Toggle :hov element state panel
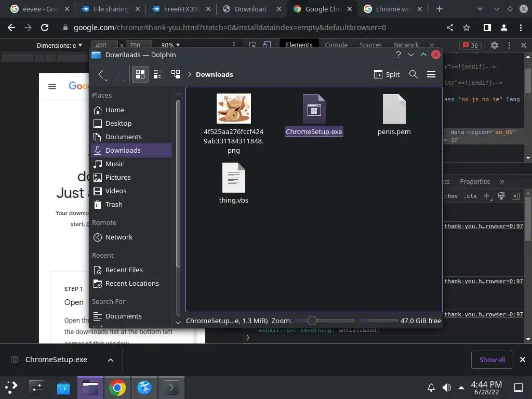532x399 pixels. (x=451, y=196)
